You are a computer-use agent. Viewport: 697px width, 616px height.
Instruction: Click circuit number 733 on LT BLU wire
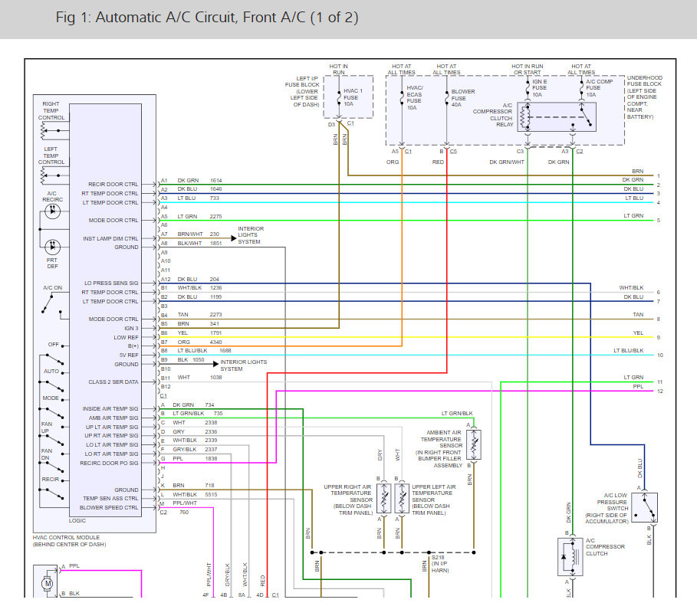(x=214, y=198)
